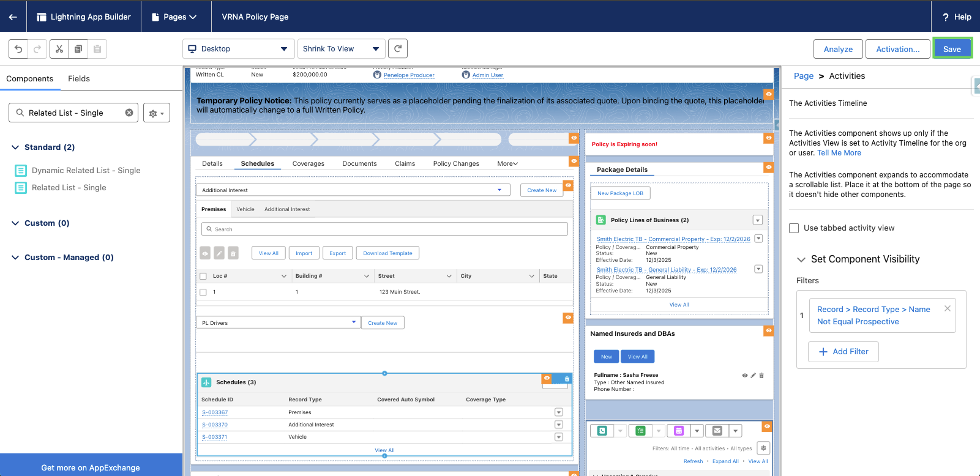Screen dimensions: 980x476
Task: Click the visibility eye badge on Named Insureds and DBAs
Action: (x=768, y=331)
